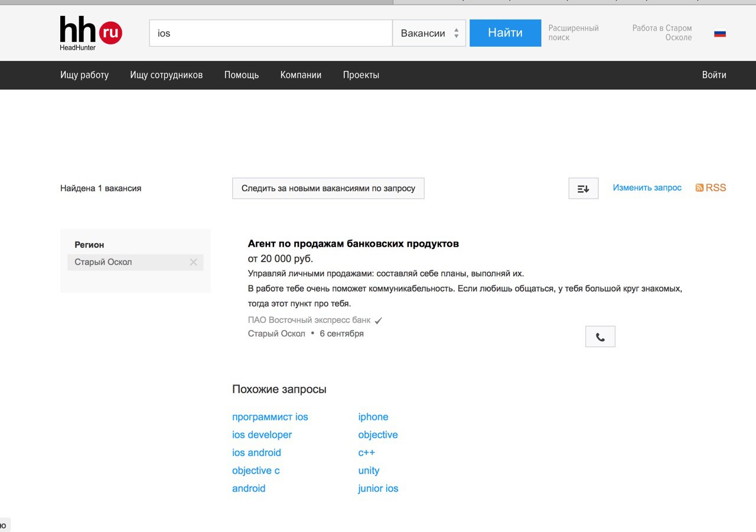Viewport: 756px width, 532px height.
Task: Select Компании in the navigation bar
Action: click(x=301, y=75)
